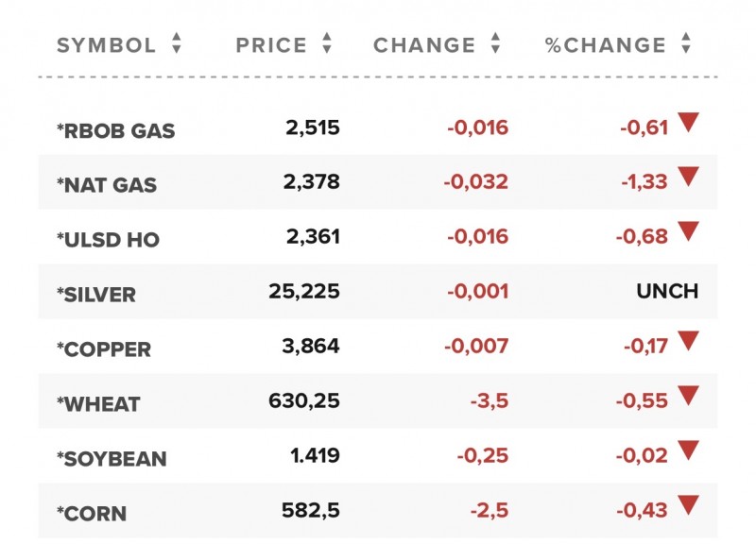Click the *CORN symbol
Image resolution: width=756 pixels, height=544 pixels.
coord(92,515)
